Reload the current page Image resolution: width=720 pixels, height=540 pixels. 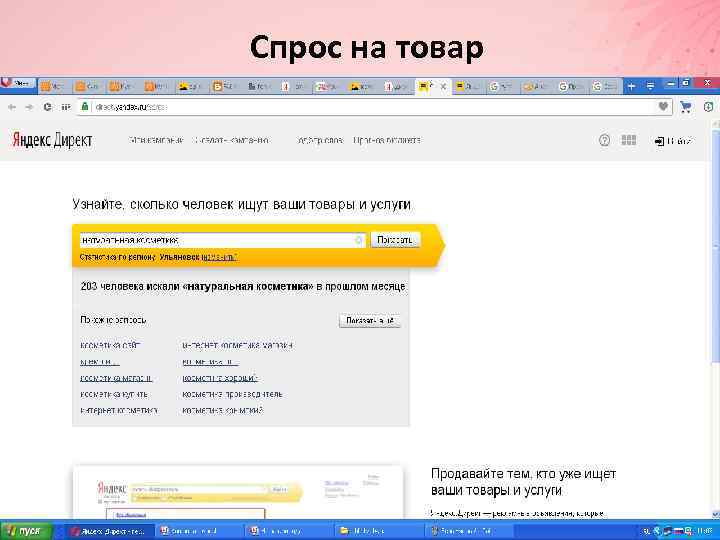pyautogui.click(x=47, y=107)
